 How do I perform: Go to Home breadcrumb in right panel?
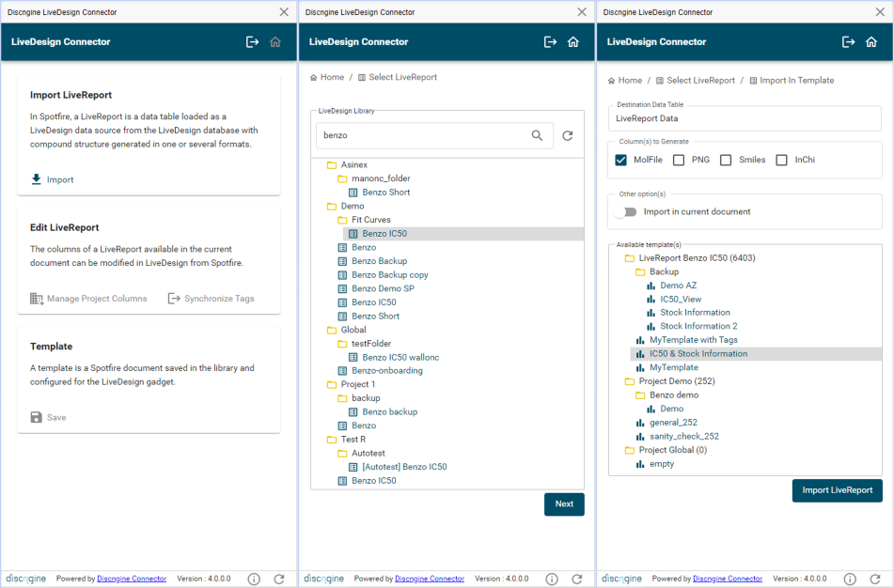(625, 81)
